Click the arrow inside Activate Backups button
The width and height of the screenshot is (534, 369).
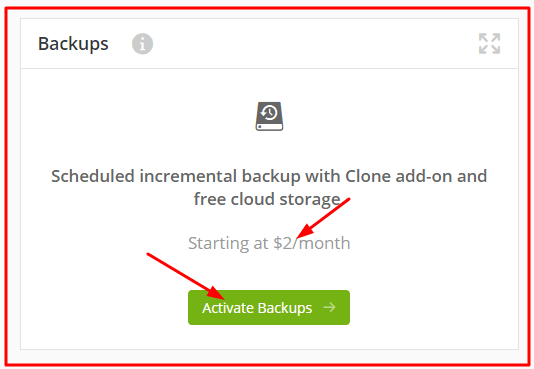[329, 307]
